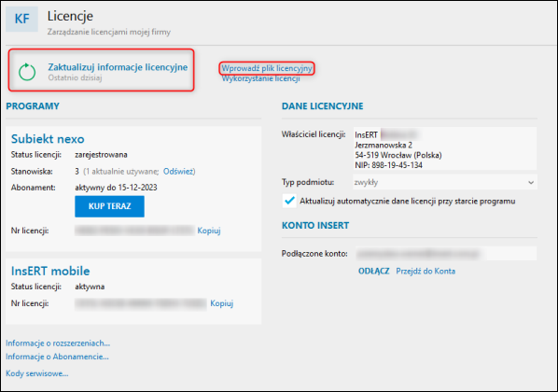This screenshot has width=558, height=392.
Task: Click the green refresh license icon
Action: tap(27, 72)
